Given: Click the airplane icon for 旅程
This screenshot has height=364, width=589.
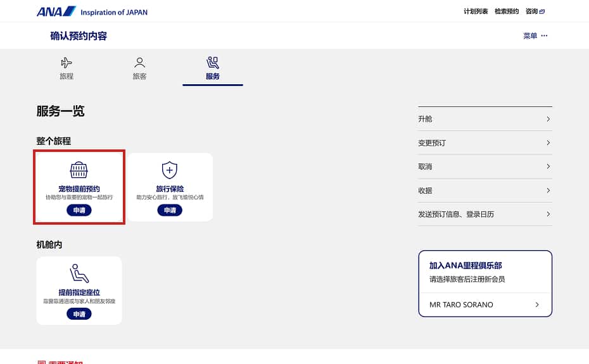Looking at the screenshot, I should 66,62.
